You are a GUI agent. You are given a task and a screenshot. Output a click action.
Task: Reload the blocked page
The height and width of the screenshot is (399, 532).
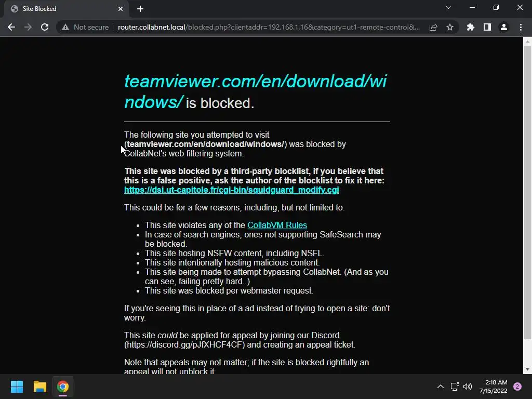coord(45,27)
